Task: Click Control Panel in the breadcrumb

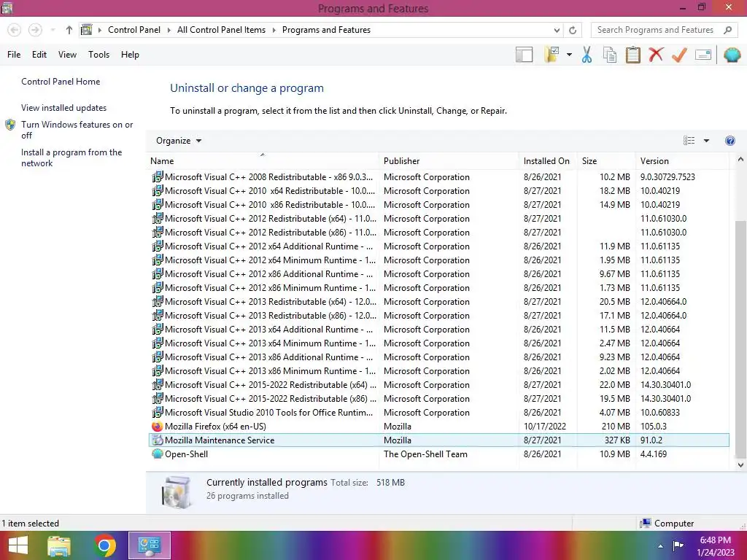Action: [134, 30]
